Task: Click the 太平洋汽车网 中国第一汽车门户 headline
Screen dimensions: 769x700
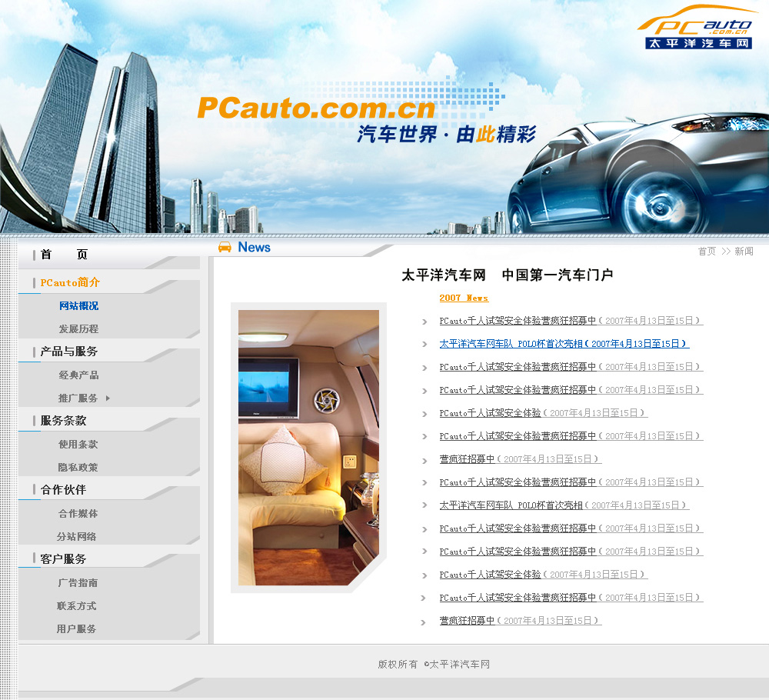Action: (508, 275)
